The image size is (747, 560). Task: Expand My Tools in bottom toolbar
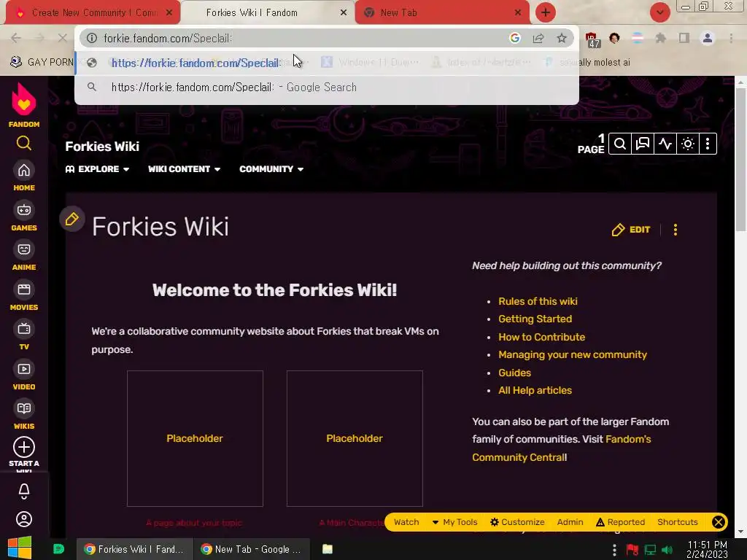[454, 522]
